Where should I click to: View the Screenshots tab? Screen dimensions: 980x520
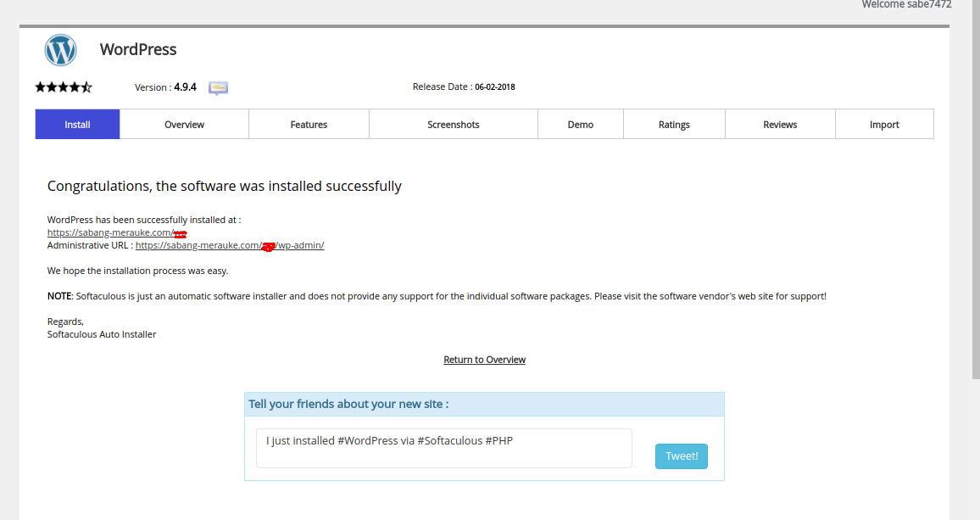point(453,125)
